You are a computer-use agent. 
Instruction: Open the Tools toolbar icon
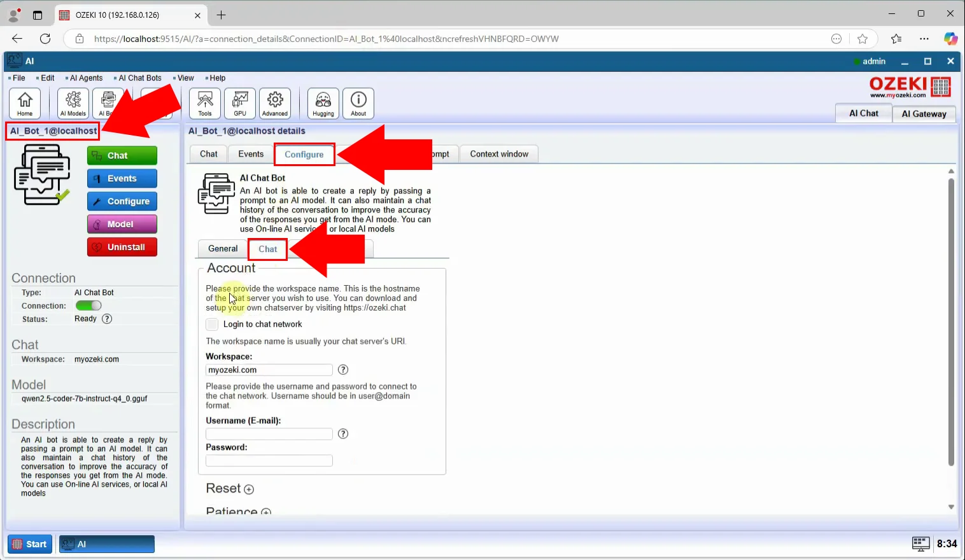pyautogui.click(x=205, y=103)
